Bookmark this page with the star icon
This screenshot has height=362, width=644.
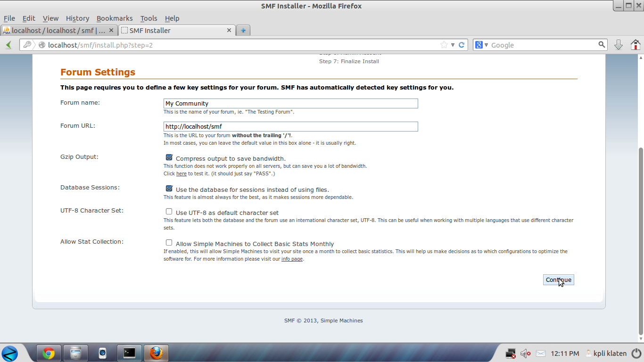pyautogui.click(x=444, y=45)
